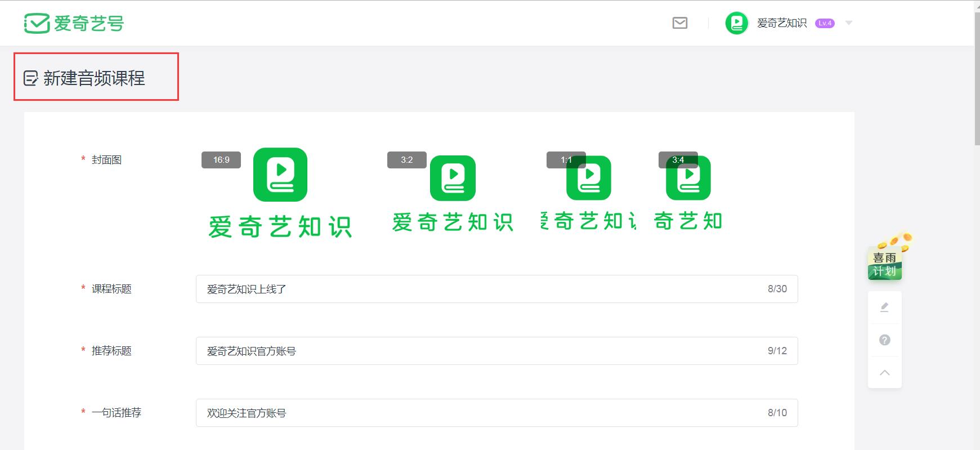Click the 一句话推荐 input field
The height and width of the screenshot is (450, 980).
496,413
